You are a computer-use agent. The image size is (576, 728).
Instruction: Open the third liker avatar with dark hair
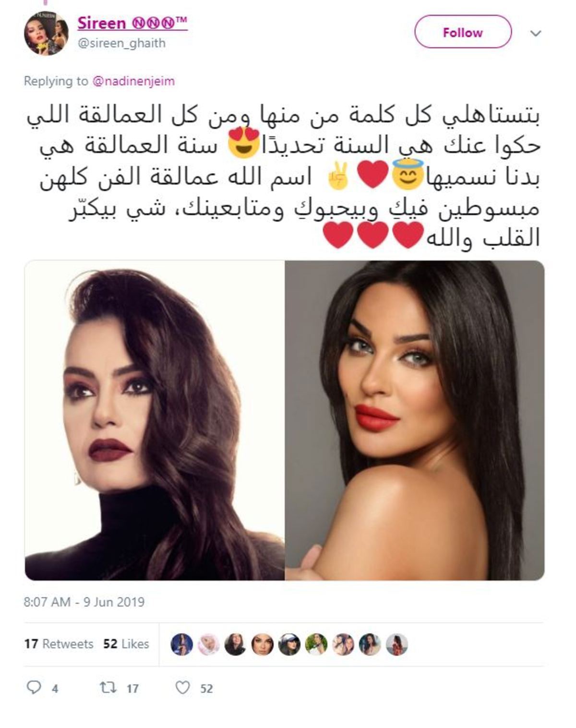pos(236,644)
